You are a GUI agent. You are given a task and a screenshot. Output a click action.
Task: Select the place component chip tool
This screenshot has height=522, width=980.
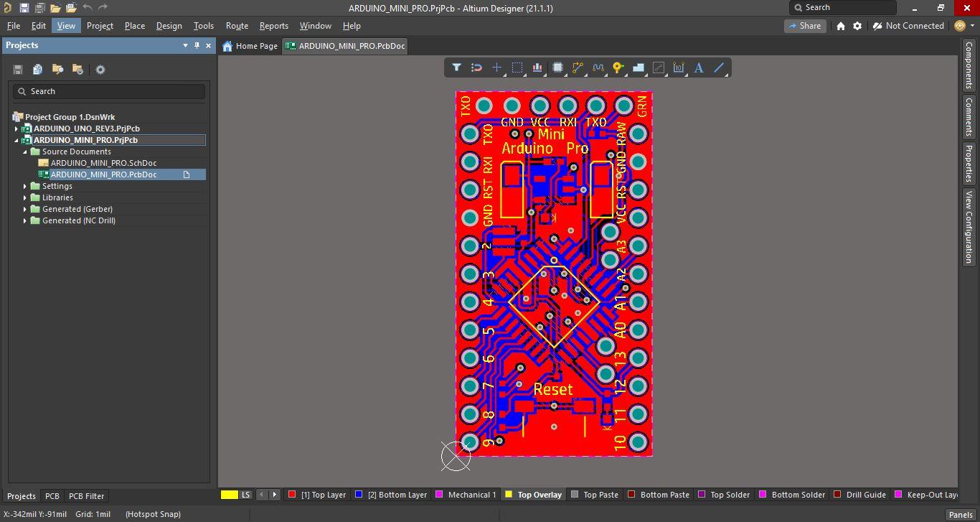coord(557,67)
